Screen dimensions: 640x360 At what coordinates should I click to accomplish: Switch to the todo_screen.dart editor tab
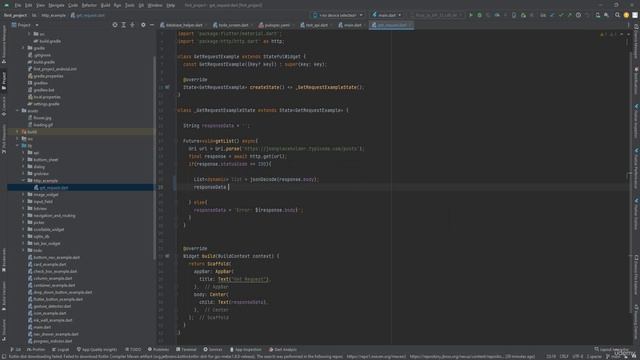233,25
